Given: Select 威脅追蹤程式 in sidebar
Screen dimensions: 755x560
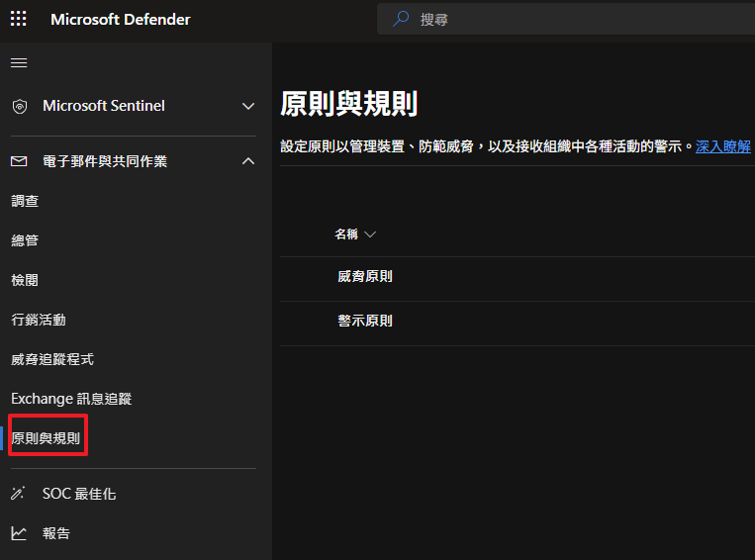Looking at the screenshot, I should click(x=52, y=359).
